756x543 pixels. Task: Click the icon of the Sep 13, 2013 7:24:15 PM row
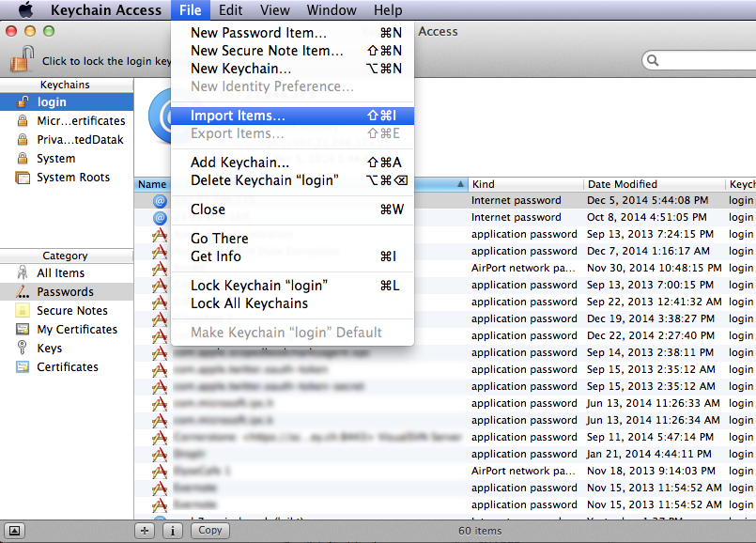click(159, 234)
